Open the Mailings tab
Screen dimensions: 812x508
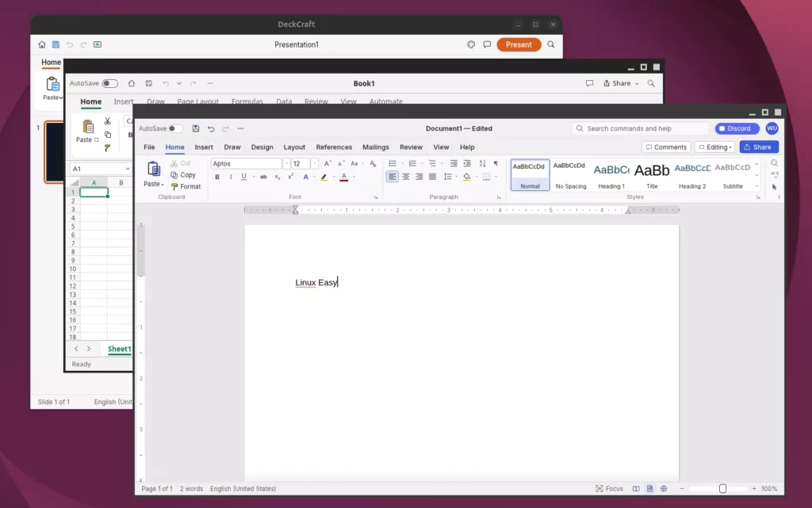(x=375, y=147)
